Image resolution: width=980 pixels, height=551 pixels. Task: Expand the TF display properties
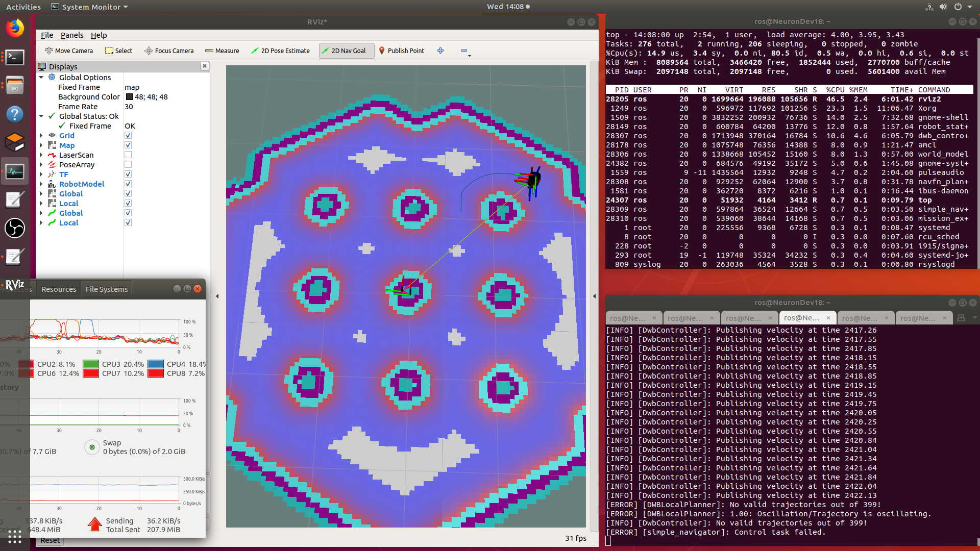(x=41, y=174)
